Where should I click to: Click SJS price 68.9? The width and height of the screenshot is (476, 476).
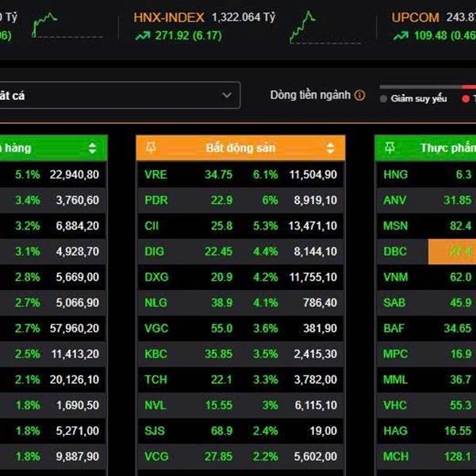pos(221,431)
